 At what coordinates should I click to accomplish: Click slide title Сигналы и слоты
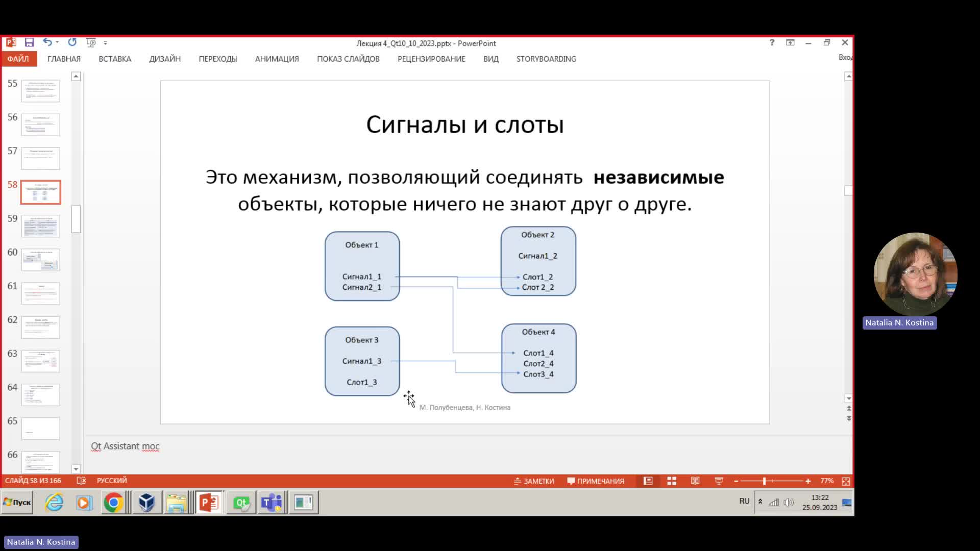465,124
